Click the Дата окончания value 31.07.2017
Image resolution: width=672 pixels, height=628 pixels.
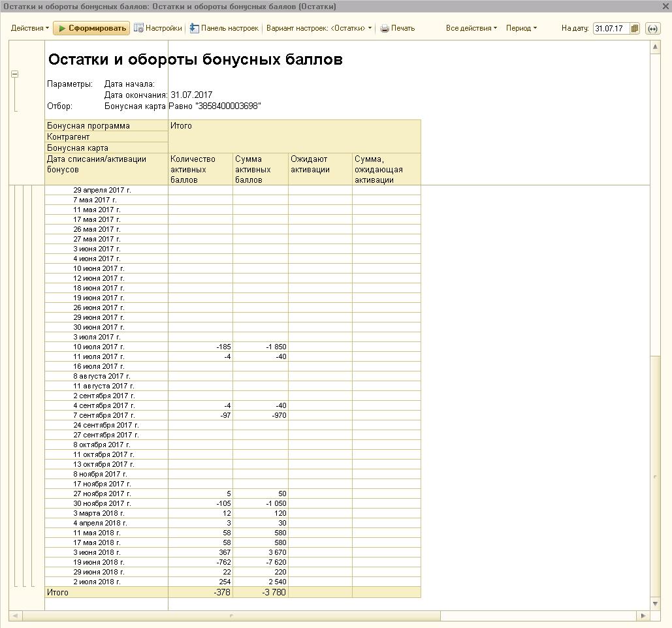191,95
